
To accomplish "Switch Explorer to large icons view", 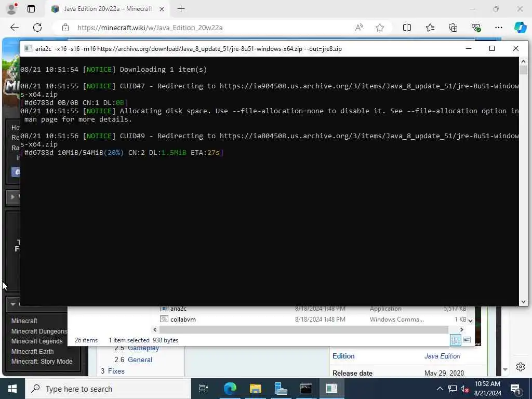I will point(467,340).
